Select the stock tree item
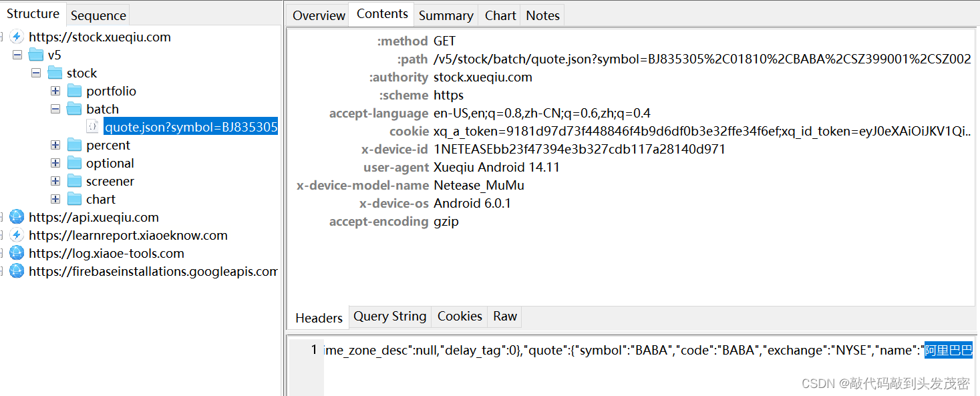The width and height of the screenshot is (980, 396). (81, 73)
